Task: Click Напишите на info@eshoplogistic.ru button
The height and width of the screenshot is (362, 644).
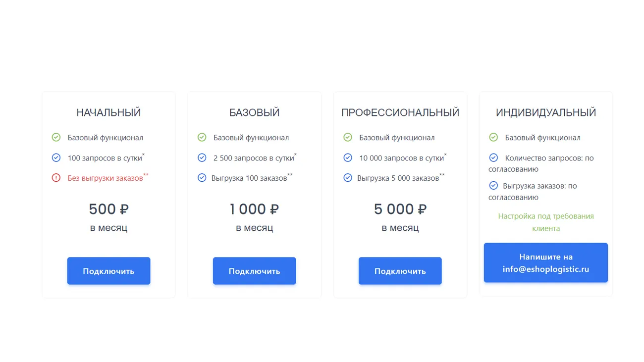Action: 545,263
